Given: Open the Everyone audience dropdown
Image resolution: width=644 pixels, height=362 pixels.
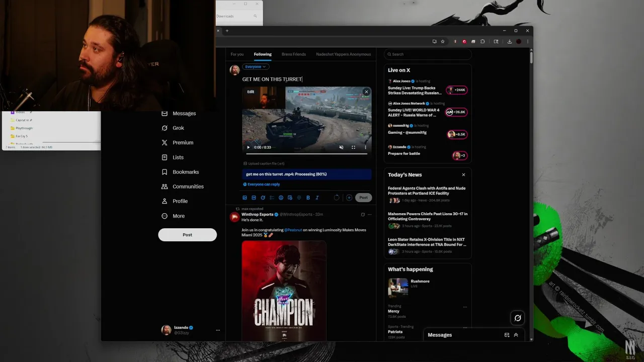Looking at the screenshot, I should [256, 66].
